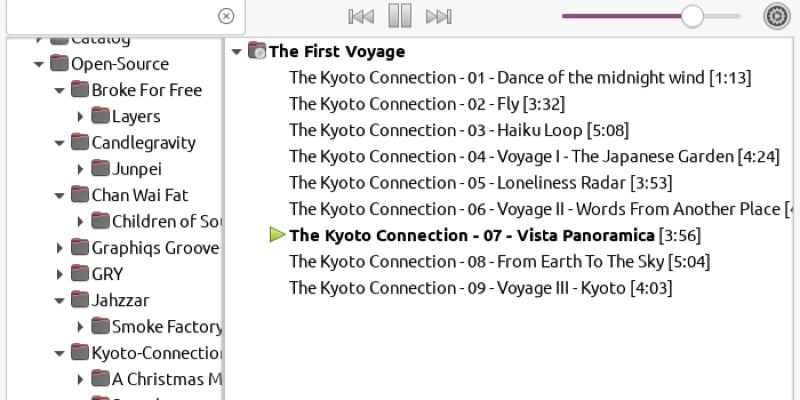This screenshot has height=400, width=800.
Task: Click the previous track button
Action: tap(361, 16)
